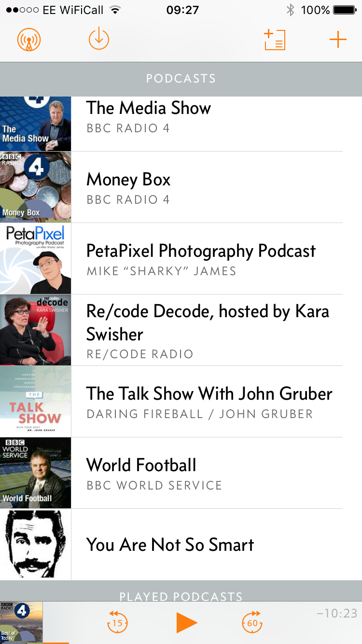Viewport: 362px width, 644px height.
Task: Open the Overcast broadcast tower icon
Action: point(29,40)
